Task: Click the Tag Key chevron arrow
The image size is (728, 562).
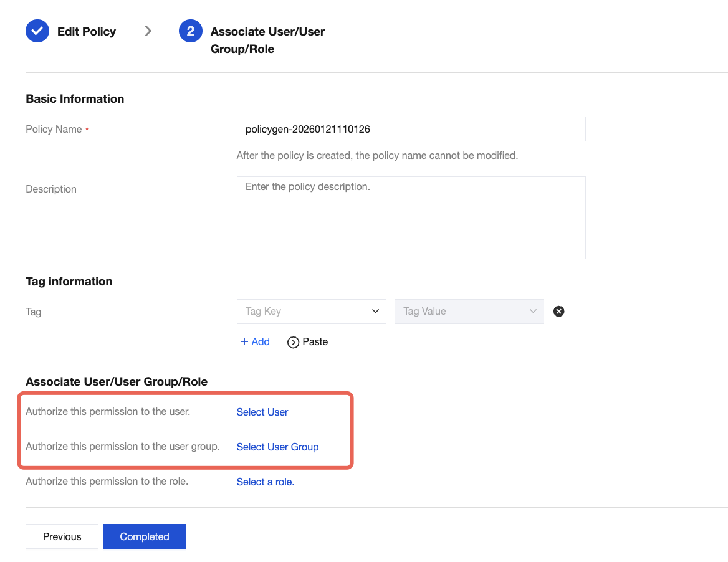Action: pos(375,312)
